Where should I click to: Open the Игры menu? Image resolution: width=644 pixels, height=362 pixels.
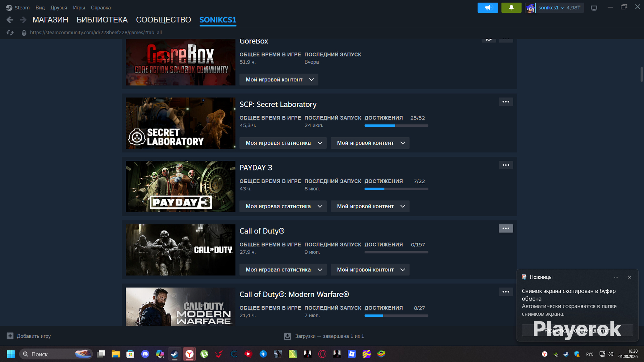tap(79, 8)
